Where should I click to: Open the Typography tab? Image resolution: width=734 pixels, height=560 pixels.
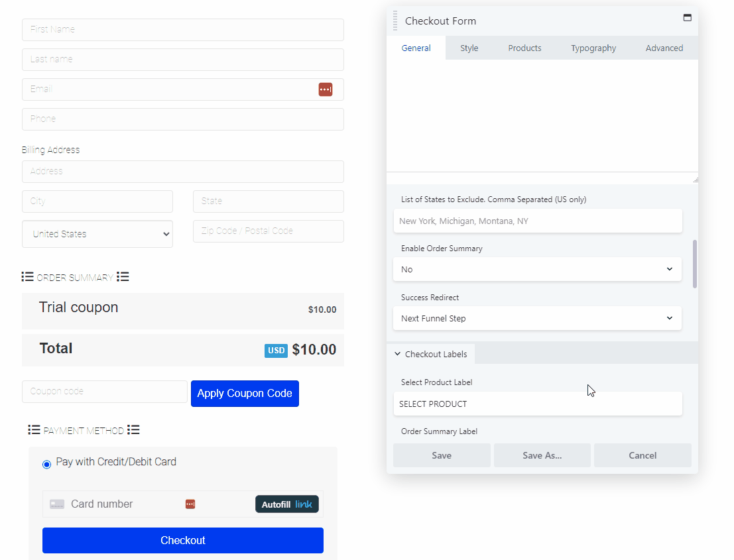[x=593, y=48]
